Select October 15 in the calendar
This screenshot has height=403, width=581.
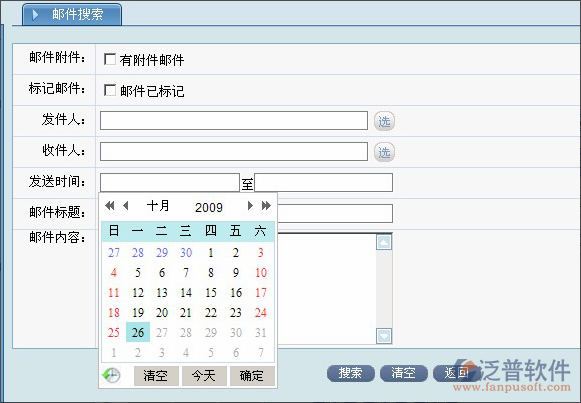[x=211, y=293]
